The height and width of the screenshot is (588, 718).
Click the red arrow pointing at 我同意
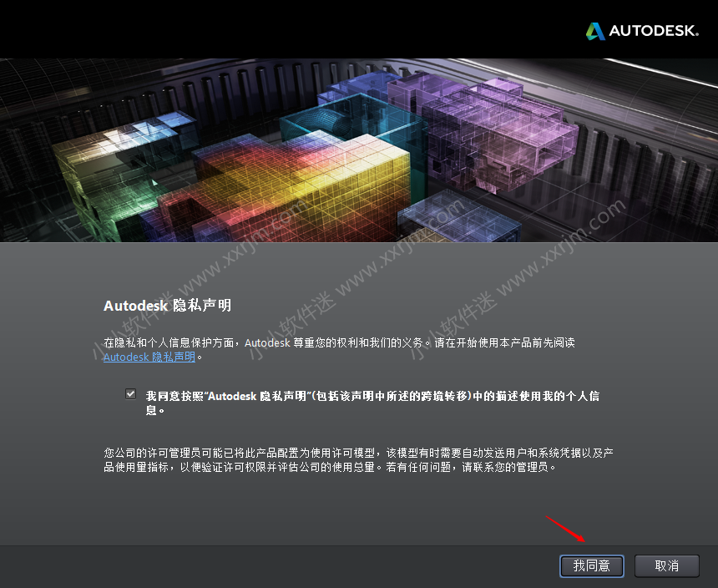[x=565, y=529]
